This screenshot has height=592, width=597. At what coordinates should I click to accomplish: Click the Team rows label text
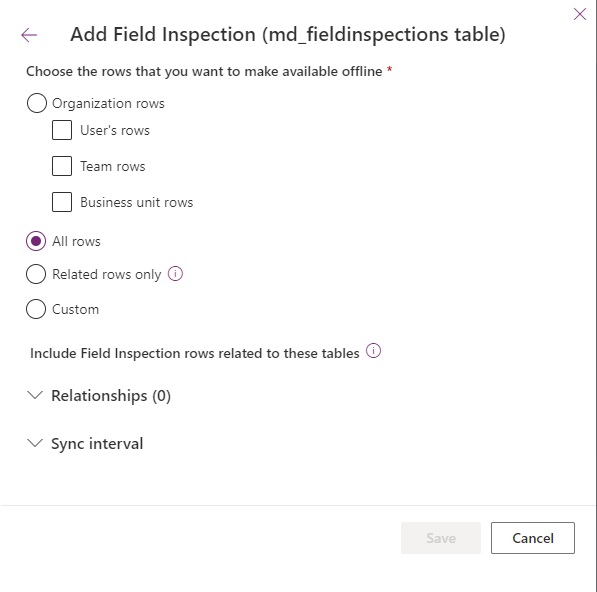(x=113, y=166)
